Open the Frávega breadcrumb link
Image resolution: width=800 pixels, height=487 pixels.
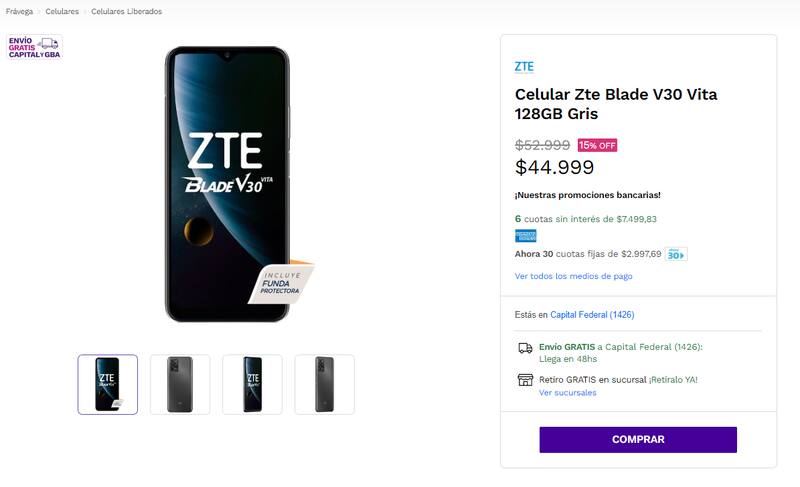(19, 12)
